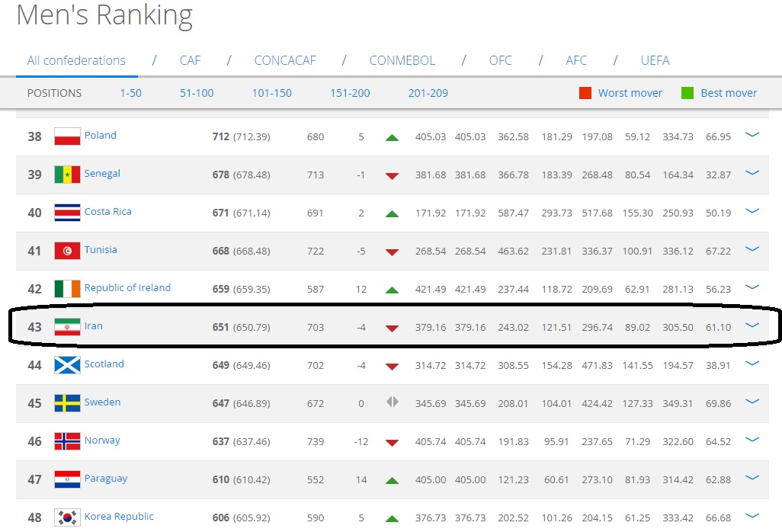
Task: Click the Poland flag icon
Action: (x=67, y=136)
